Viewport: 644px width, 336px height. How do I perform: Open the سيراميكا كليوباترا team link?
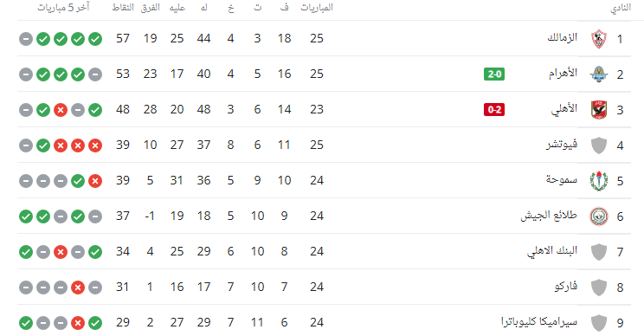pyautogui.click(x=539, y=322)
